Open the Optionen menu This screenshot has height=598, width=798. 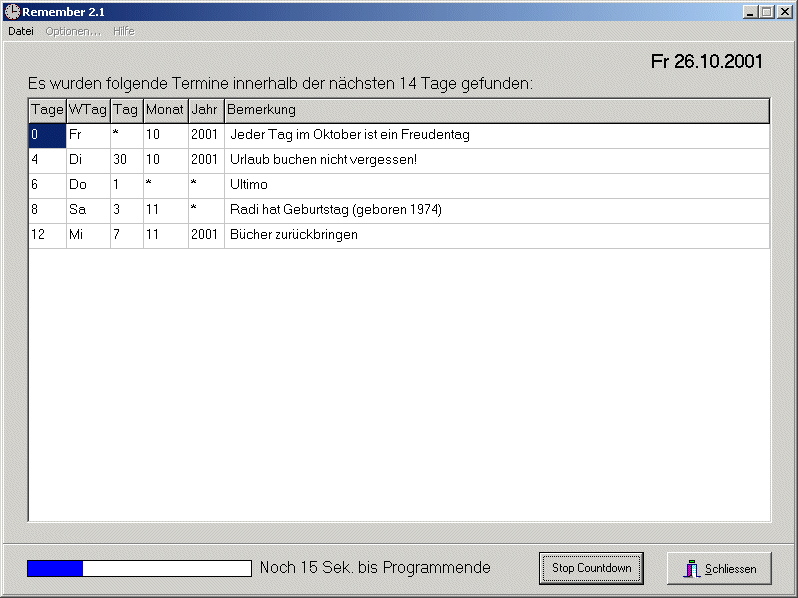[72, 31]
